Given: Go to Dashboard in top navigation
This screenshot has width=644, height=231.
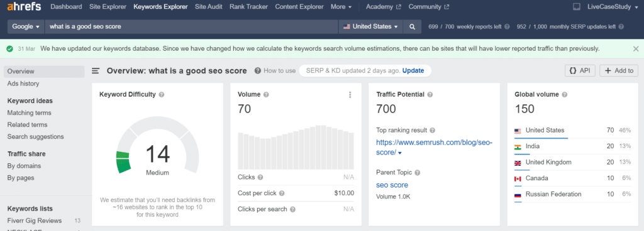Looking at the screenshot, I should (x=66, y=6).
